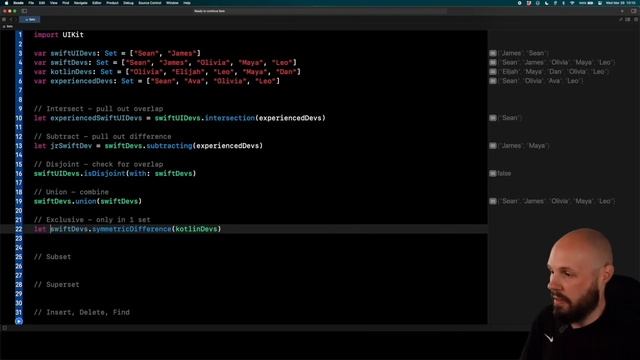Show result inline for line 4 swiftDevs output
Viewport: 640px width, 360px height.
tap(493, 62)
